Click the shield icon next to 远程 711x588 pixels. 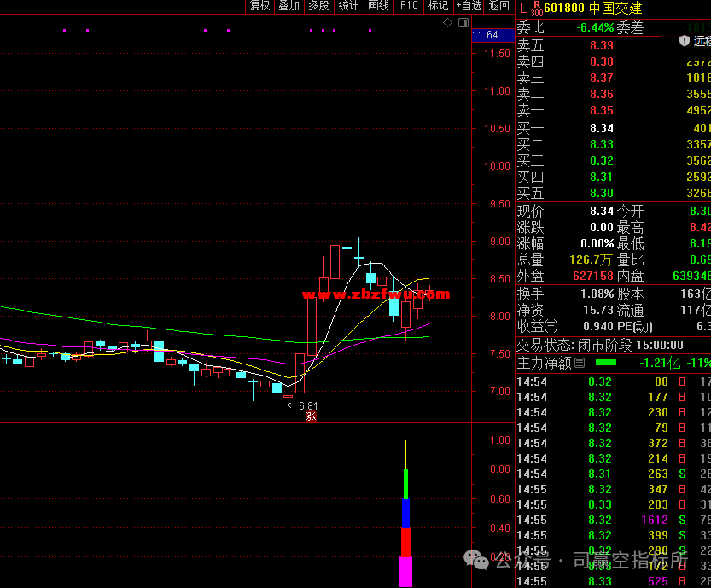click(685, 41)
